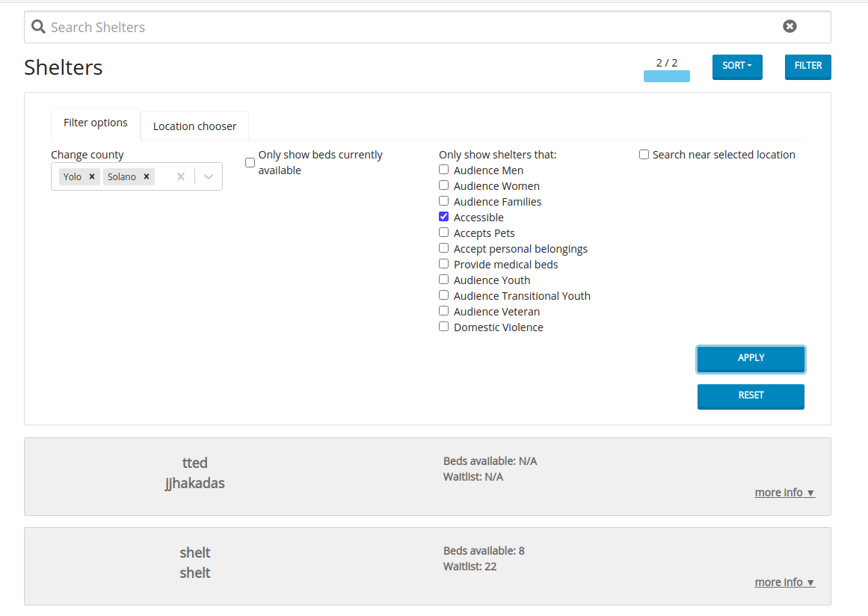The height and width of the screenshot is (616, 868).
Task: Select the Filter options tab
Action: (95, 123)
